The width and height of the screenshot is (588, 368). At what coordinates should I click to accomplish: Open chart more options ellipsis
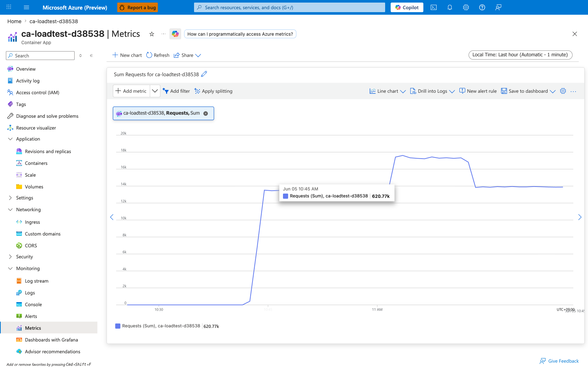coord(573,91)
